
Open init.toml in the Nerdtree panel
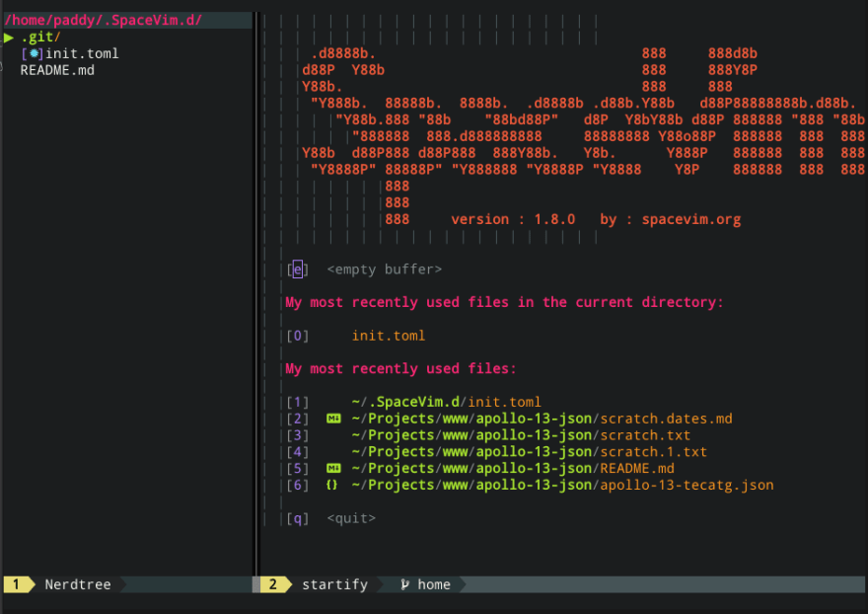pos(82,53)
